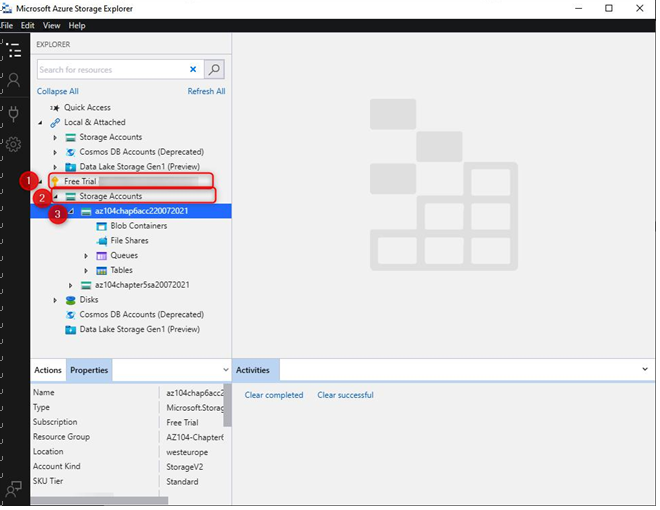This screenshot has width=660, height=510.
Task: Click the magnifier search button
Action: tap(214, 69)
